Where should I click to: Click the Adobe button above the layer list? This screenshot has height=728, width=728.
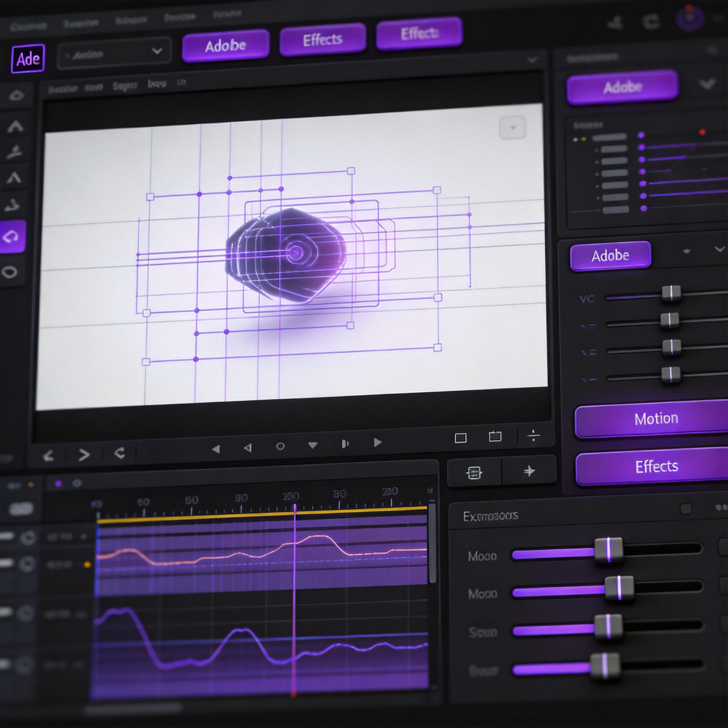coord(622,87)
